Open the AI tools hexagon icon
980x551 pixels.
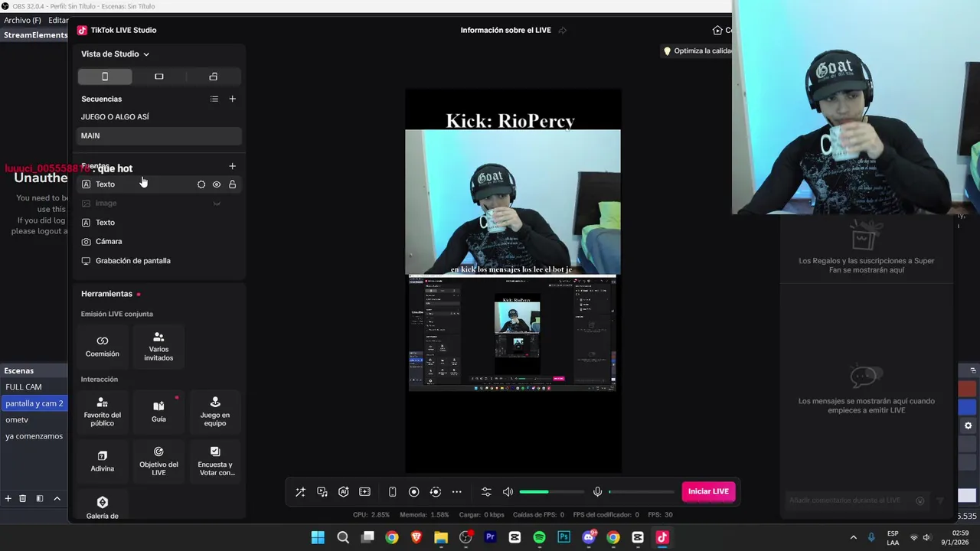tap(344, 492)
